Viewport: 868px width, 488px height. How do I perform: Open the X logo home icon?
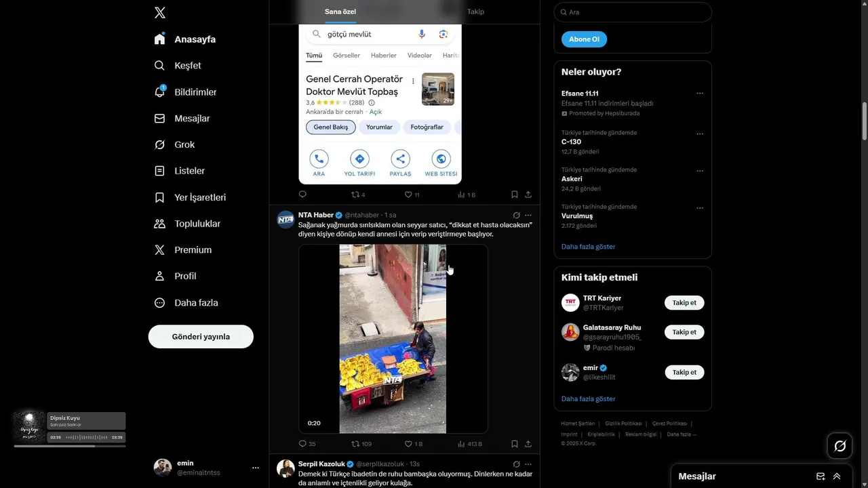pos(159,12)
